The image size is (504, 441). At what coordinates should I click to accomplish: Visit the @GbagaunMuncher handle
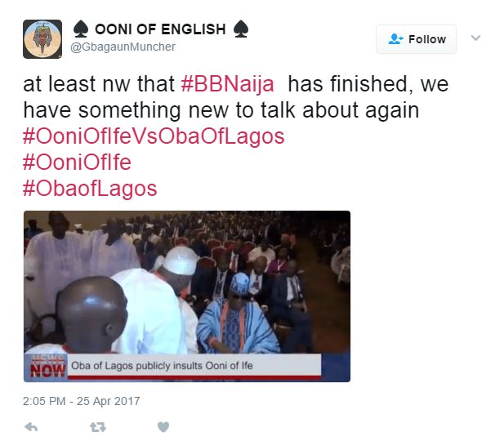pos(123,47)
